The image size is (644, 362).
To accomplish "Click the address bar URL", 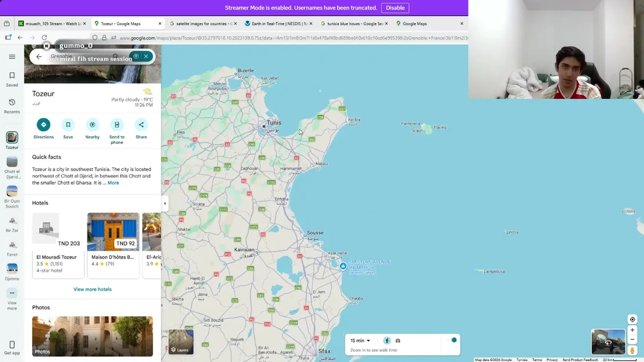I will (x=293, y=38).
